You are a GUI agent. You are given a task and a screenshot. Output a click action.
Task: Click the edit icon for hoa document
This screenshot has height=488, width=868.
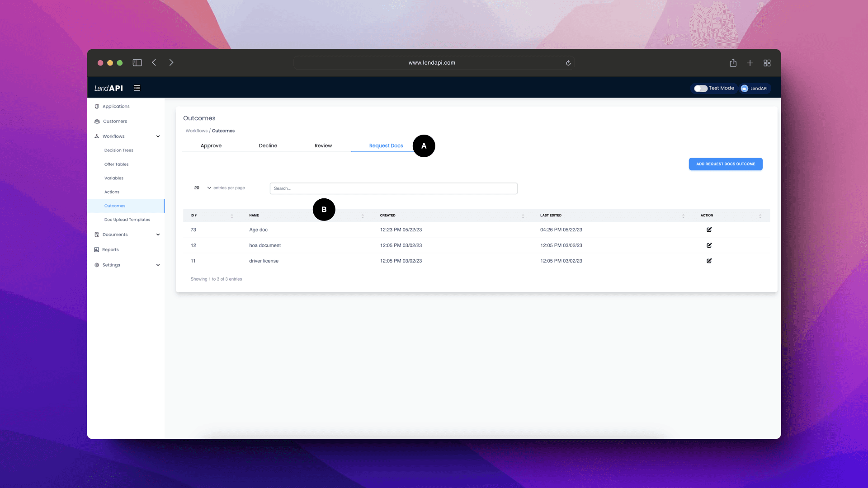(709, 245)
